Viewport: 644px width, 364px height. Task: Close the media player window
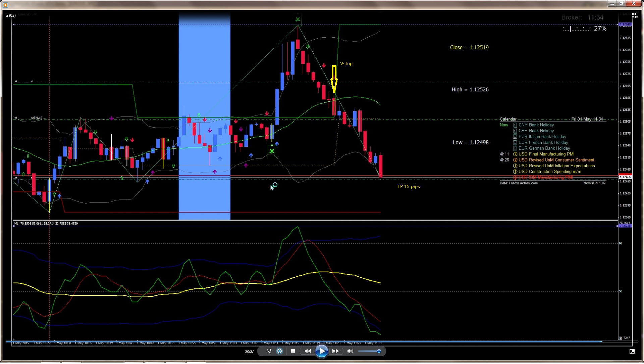[634, 4]
